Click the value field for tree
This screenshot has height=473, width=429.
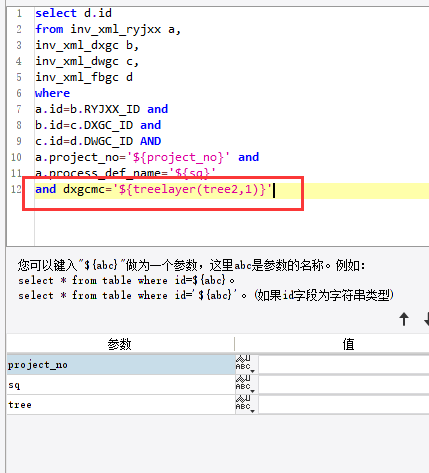pyautogui.click(x=343, y=405)
